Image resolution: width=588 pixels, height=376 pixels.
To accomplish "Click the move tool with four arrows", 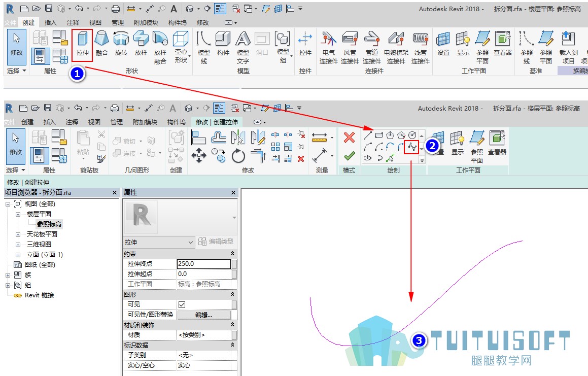I will (x=199, y=155).
